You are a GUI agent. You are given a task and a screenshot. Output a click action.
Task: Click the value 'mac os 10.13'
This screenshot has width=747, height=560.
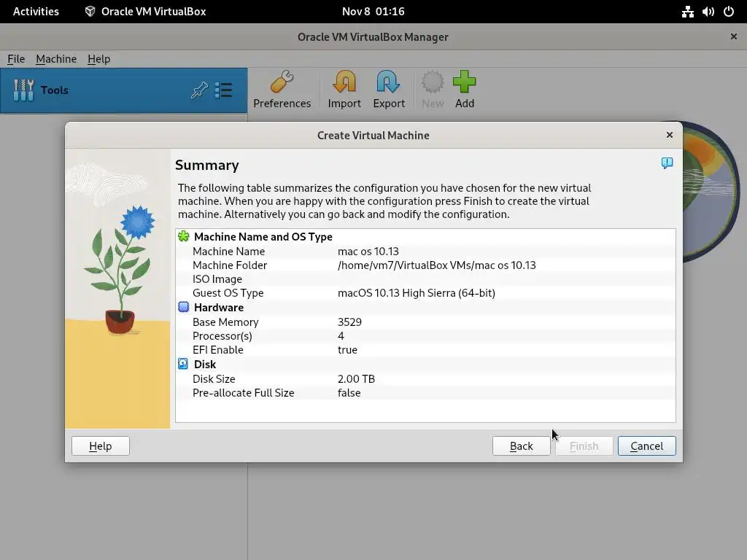click(x=368, y=251)
